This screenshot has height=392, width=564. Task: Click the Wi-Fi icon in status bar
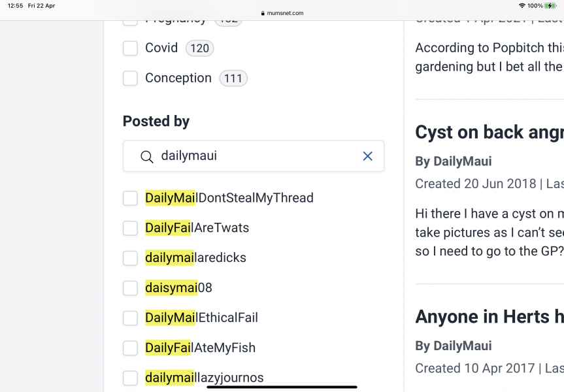click(521, 5)
